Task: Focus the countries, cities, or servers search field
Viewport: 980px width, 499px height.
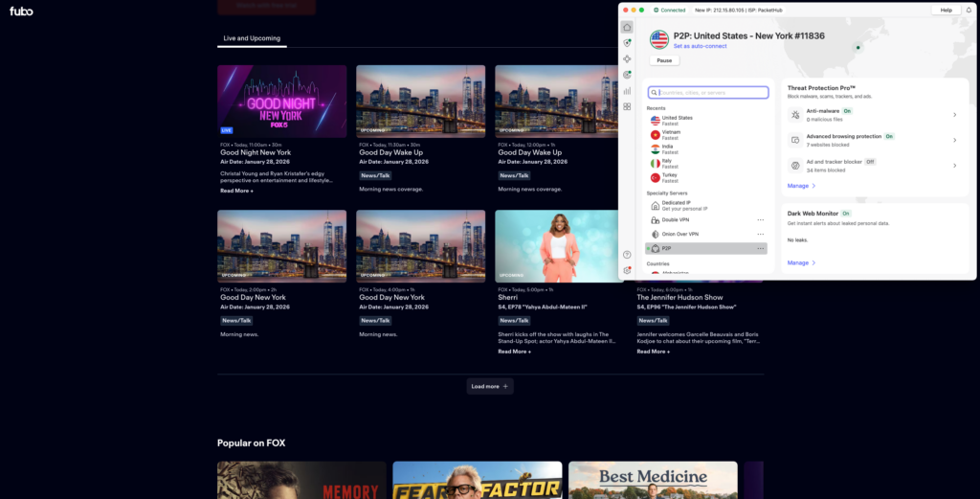Action: (708, 93)
